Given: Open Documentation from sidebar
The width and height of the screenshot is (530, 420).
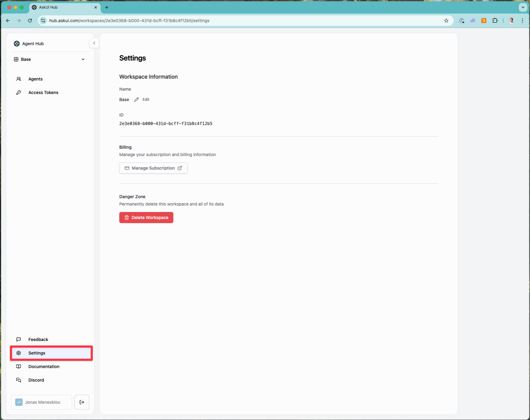Looking at the screenshot, I should coord(51,367).
